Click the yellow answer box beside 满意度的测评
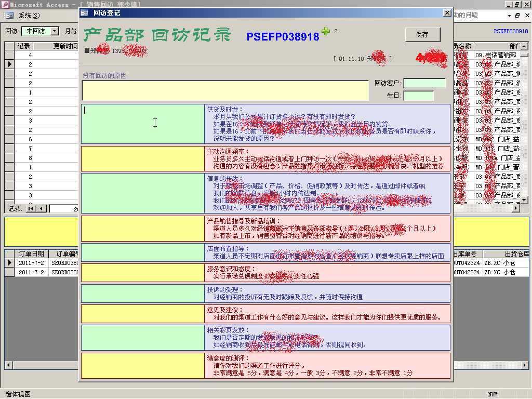532x399 pixels. (x=143, y=366)
